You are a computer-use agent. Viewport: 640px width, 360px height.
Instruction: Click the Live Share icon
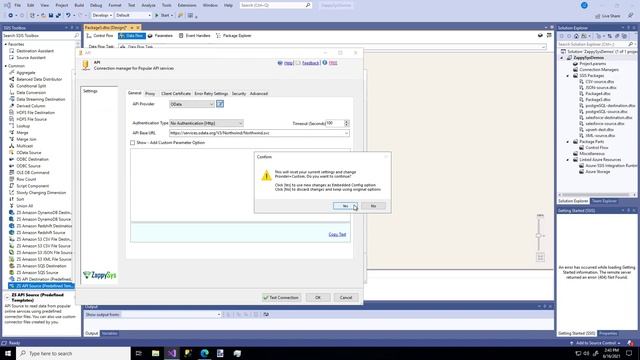(x=608, y=16)
